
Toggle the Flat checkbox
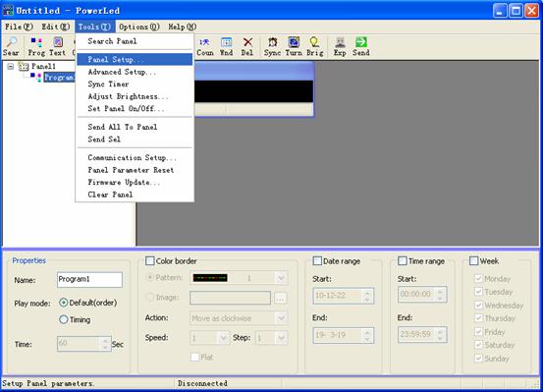(195, 357)
